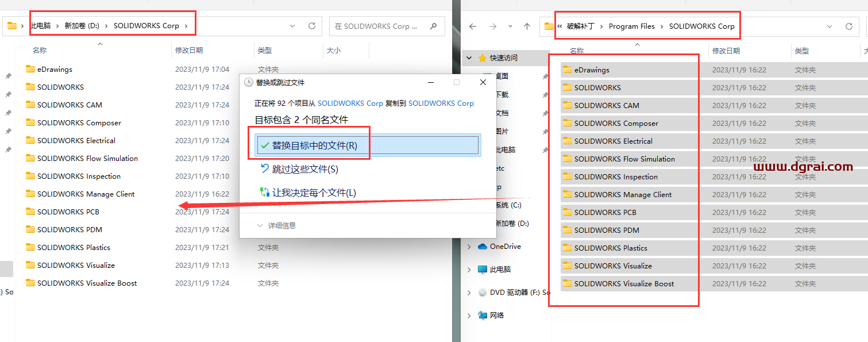Expand chevron after SOLIDWORKS Corp in left breadcrumb
The height and width of the screenshot is (342, 868).
pos(187,26)
